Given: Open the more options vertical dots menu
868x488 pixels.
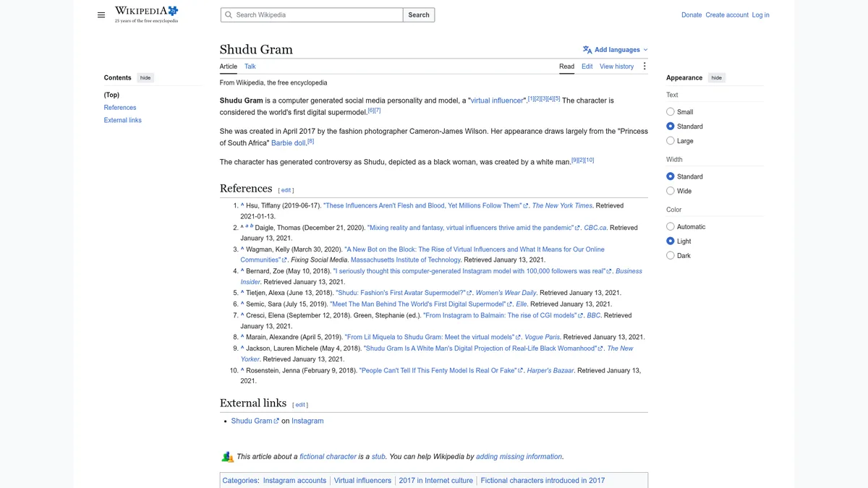Looking at the screenshot, I should pyautogui.click(x=644, y=67).
